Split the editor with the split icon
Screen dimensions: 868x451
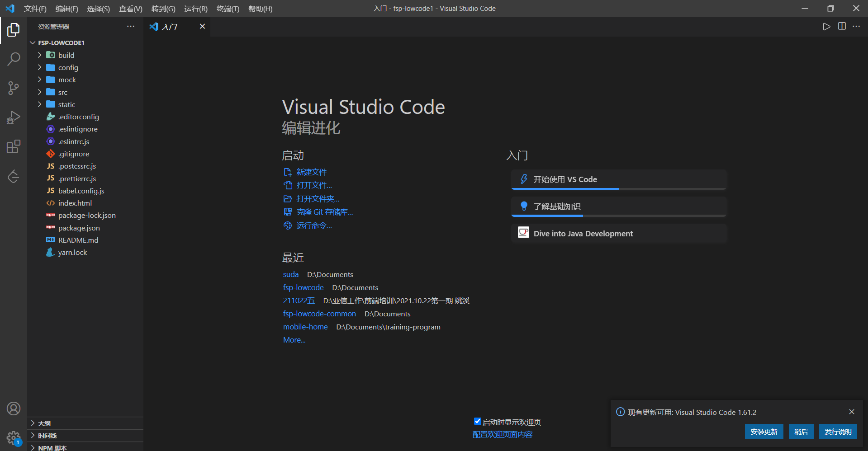pyautogui.click(x=842, y=27)
